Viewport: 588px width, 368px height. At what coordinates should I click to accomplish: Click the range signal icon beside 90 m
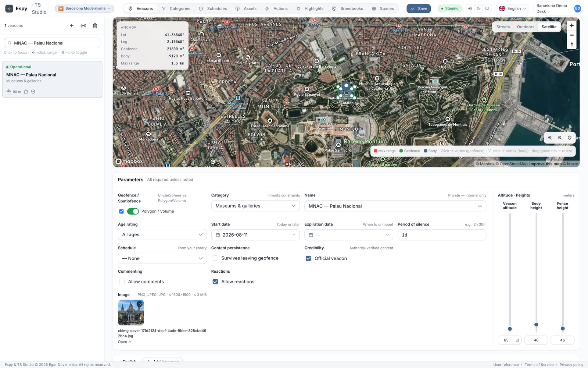[x=9, y=91]
